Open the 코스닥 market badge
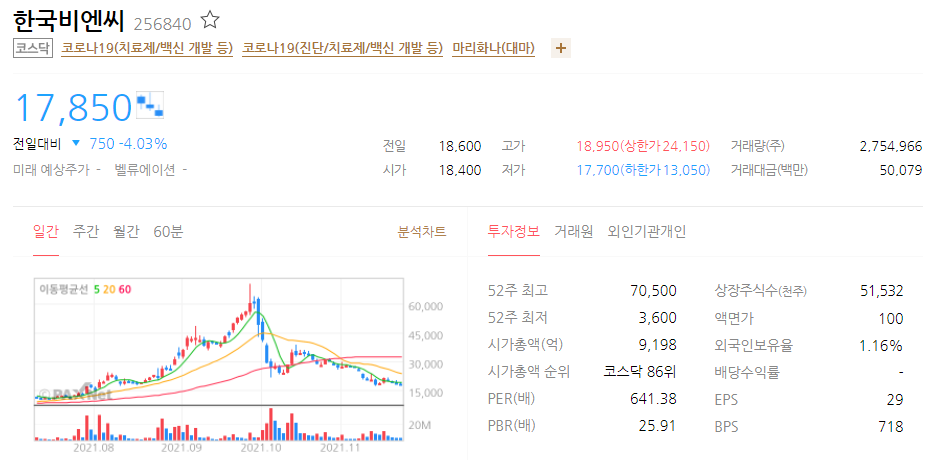The width and height of the screenshot is (939, 472). 33,48
